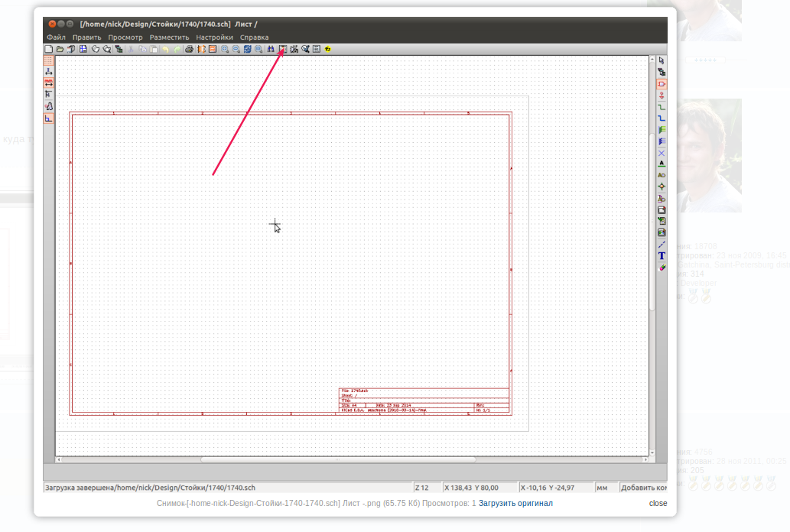Image resolution: width=790 pixels, height=532 pixels.
Task: Click the binoculars find icon
Action: click(x=271, y=49)
